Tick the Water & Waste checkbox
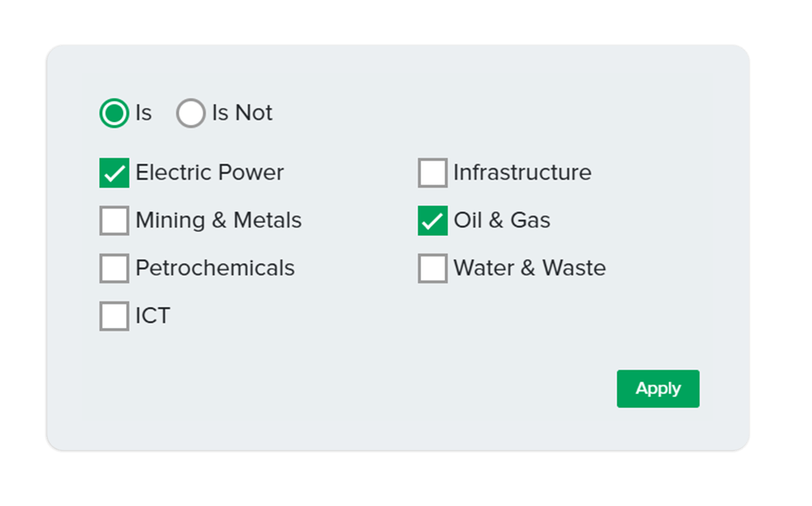812x506 pixels. (433, 268)
